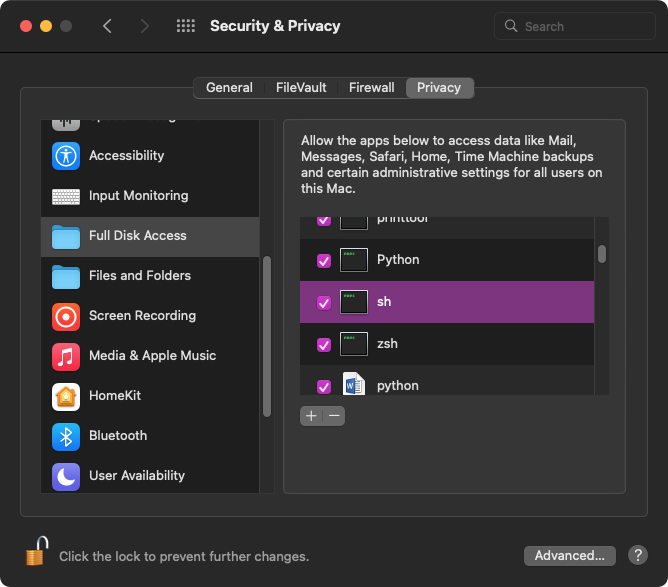Select the Screen Recording icon
Screen dimensions: 668x587
coord(66,316)
